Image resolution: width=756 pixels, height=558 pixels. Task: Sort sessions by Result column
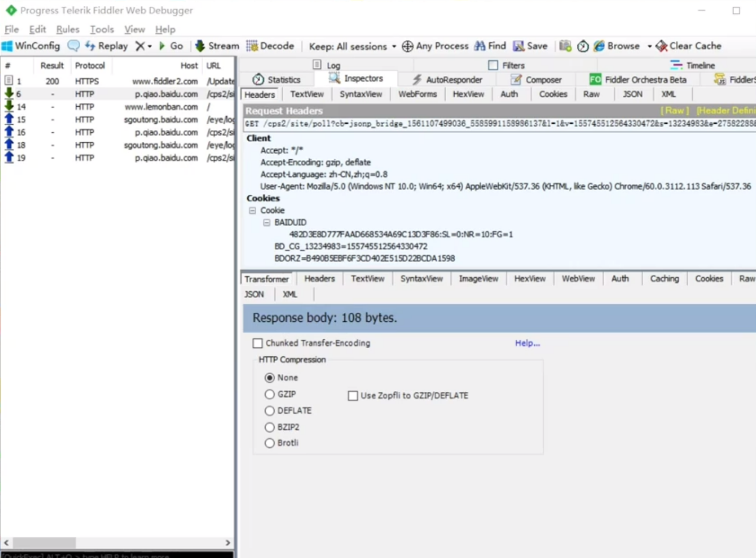(52, 65)
